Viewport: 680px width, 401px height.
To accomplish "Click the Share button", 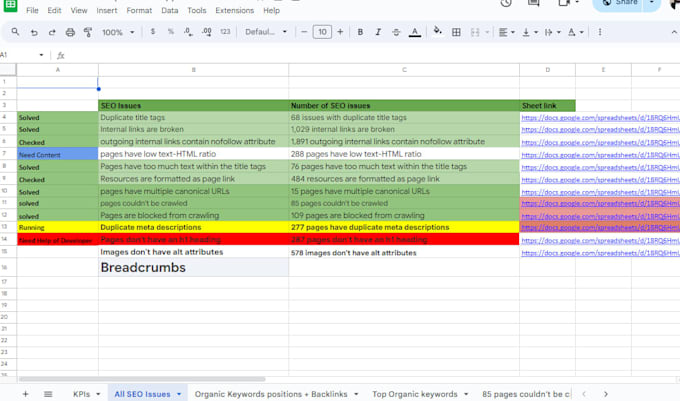I will click(x=621, y=3).
